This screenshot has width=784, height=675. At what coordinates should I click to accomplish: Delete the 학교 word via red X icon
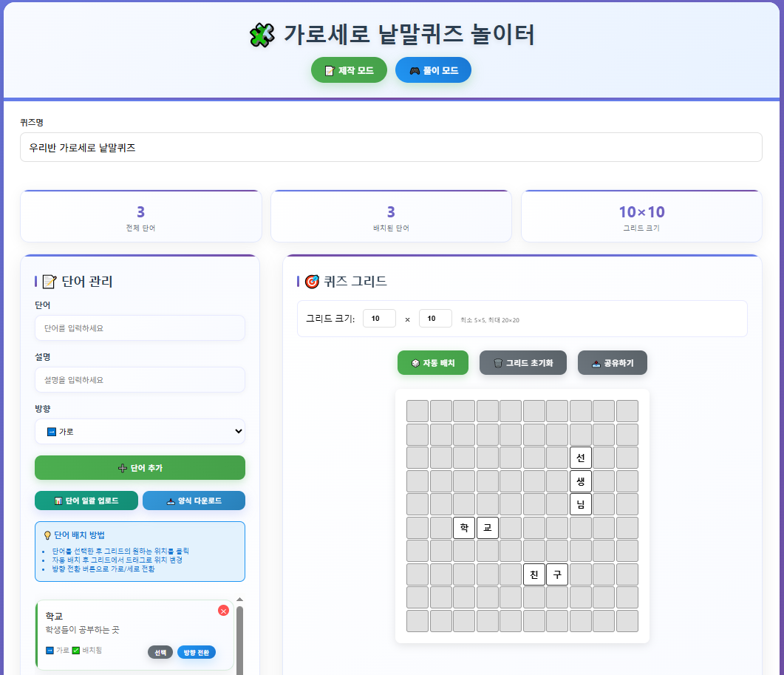tap(223, 611)
